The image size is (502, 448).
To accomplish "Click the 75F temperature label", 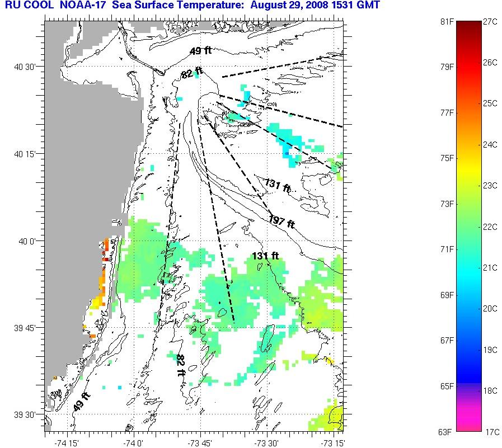I will [x=447, y=158].
